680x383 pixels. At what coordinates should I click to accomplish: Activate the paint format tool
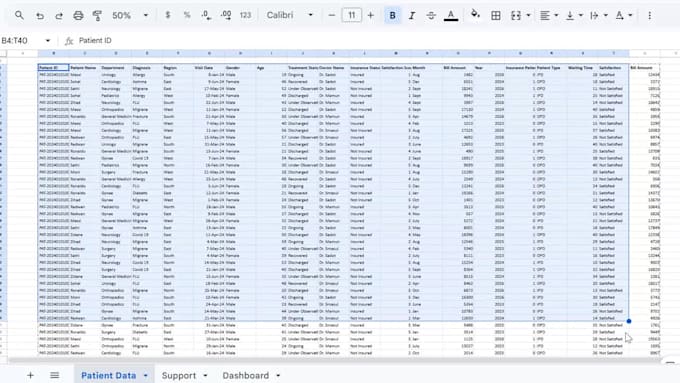click(x=97, y=16)
